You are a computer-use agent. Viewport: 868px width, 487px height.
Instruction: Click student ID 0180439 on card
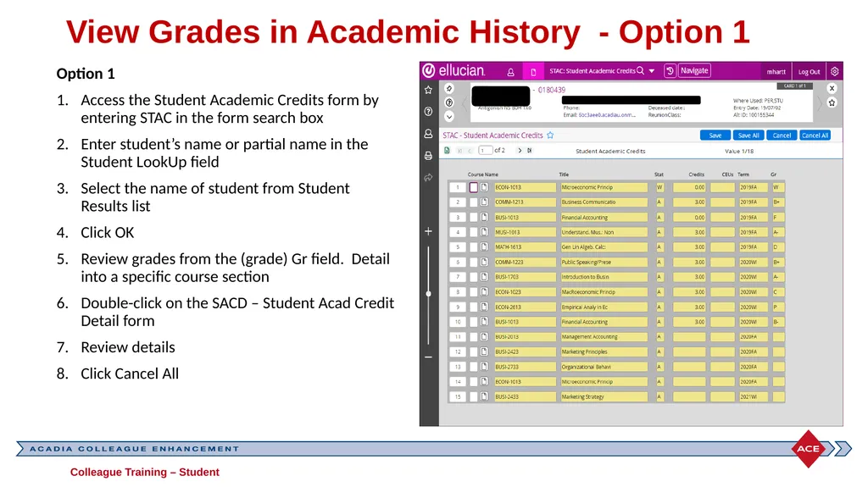(551, 91)
